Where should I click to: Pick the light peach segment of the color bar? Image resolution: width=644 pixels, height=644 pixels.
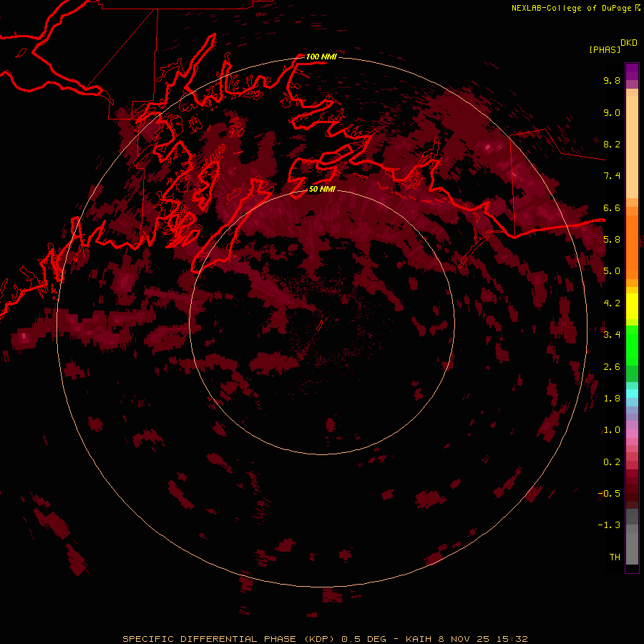[x=632, y=147]
